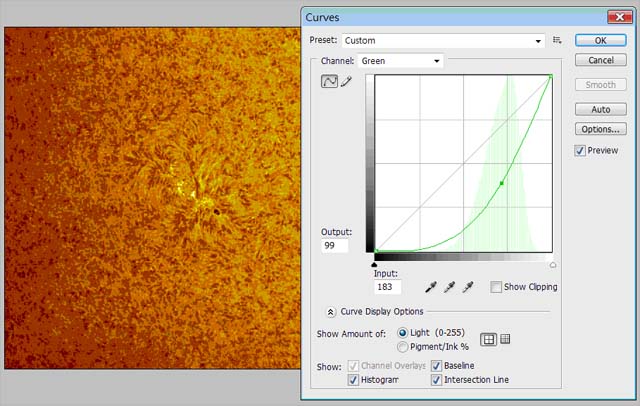The height and width of the screenshot is (406, 640).
Task: Click OK to apply the curves
Action: point(601,41)
